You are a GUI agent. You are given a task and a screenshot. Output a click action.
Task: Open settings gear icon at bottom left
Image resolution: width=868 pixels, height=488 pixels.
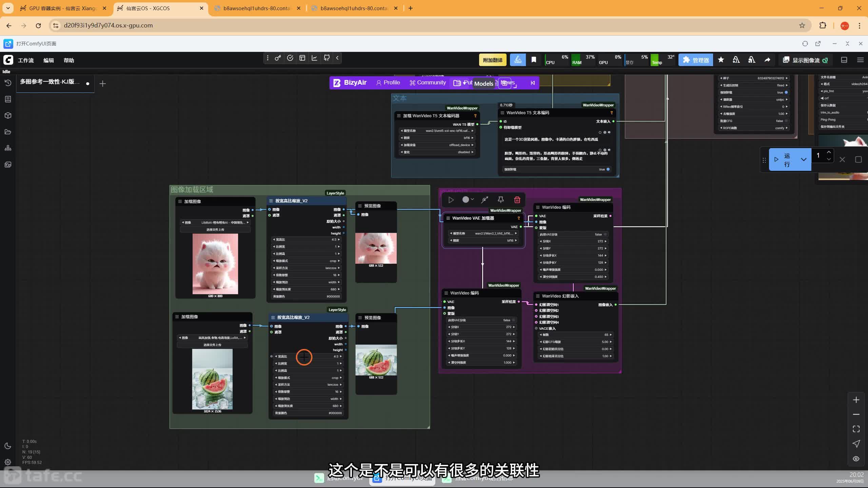click(8, 462)
